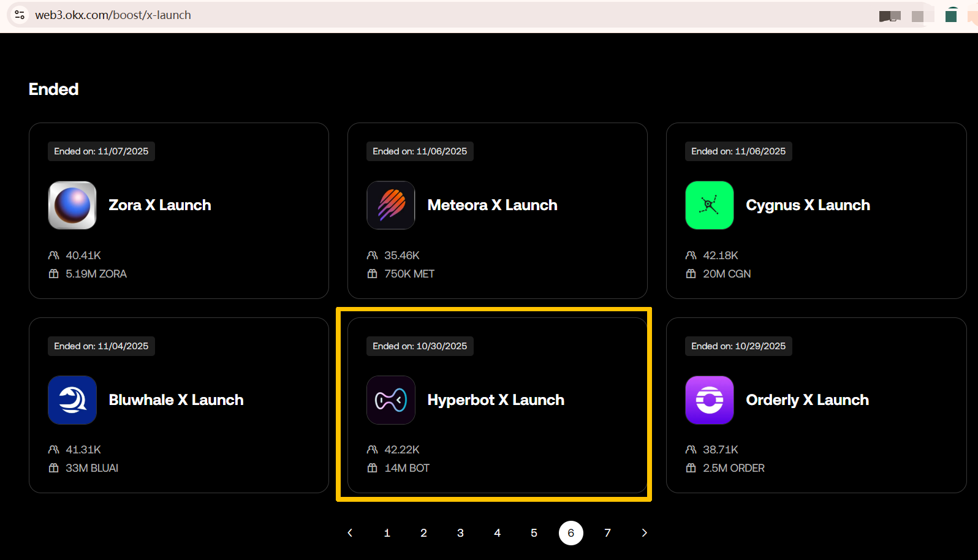
Task: Click gift icon next to 750K MET
Action: (373, 274)
